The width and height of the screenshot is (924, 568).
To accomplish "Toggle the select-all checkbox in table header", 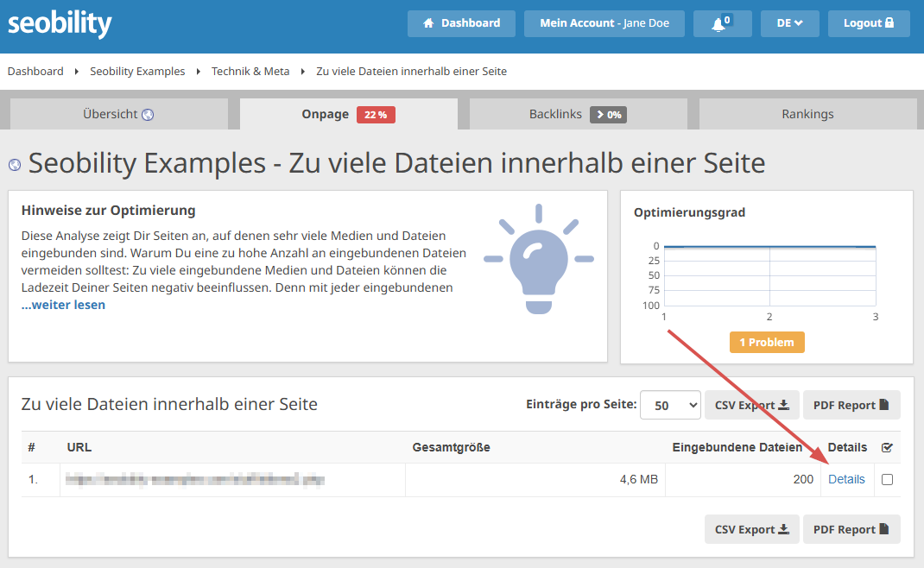I will [x=887, y=448].
